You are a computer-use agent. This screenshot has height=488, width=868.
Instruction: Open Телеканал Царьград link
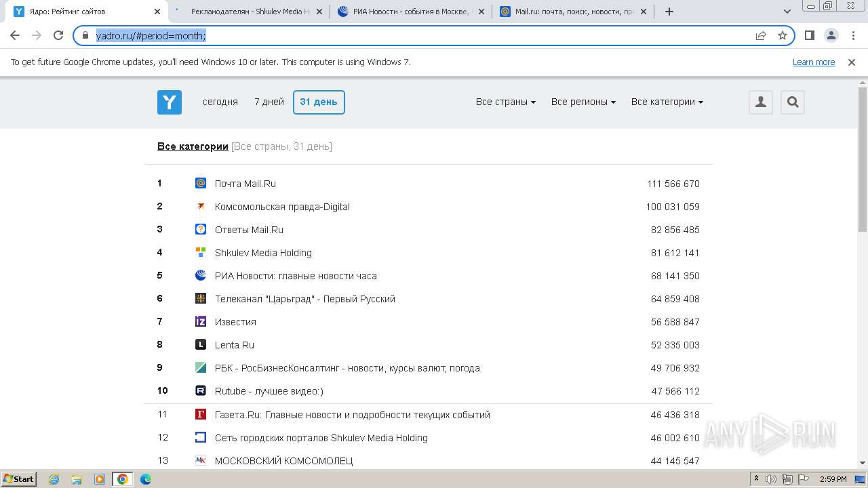click(305, 299)
